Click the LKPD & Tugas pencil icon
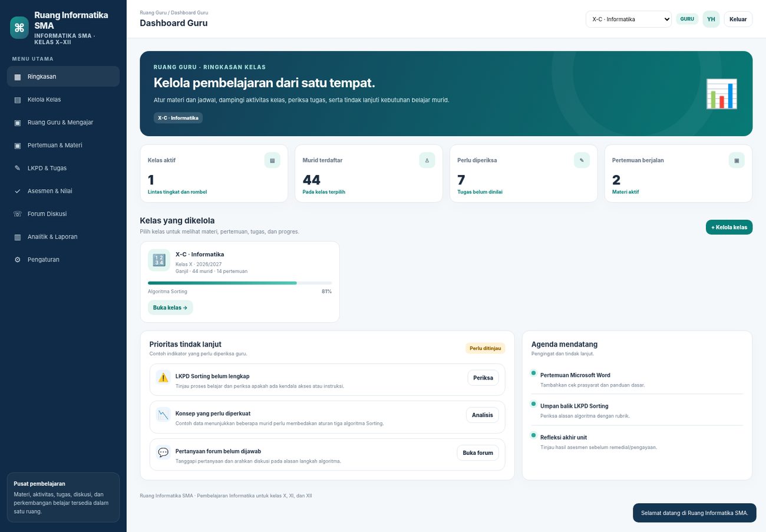This screenshot has width=766, height=532. pos(18,168)
